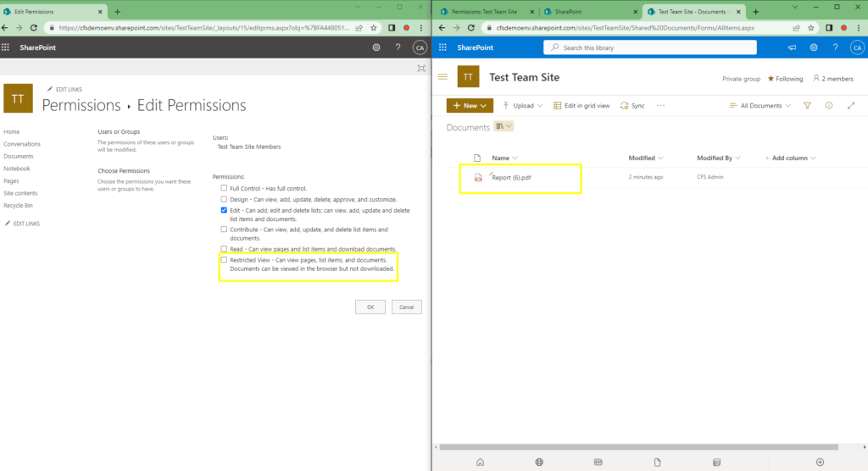Open filters pane funnel icon
The width and height of the screenshot is (868, 471).
click(807, 106)
